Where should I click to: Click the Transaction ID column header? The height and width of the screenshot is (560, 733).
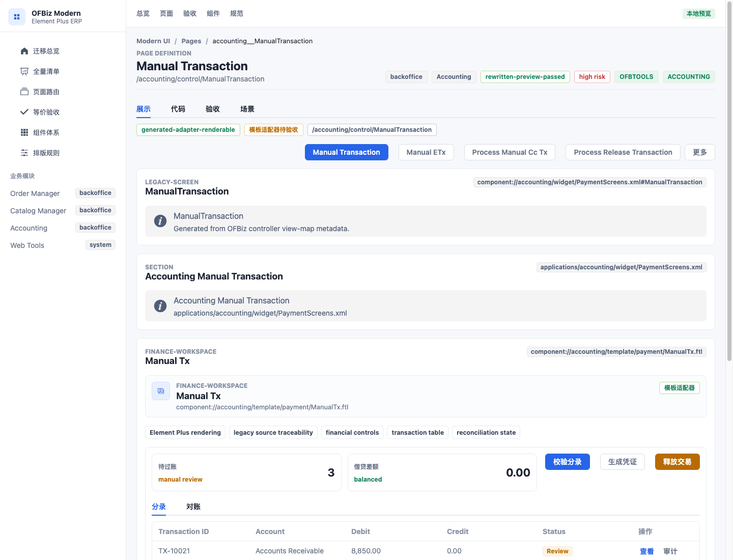click(x=184, y=531)
